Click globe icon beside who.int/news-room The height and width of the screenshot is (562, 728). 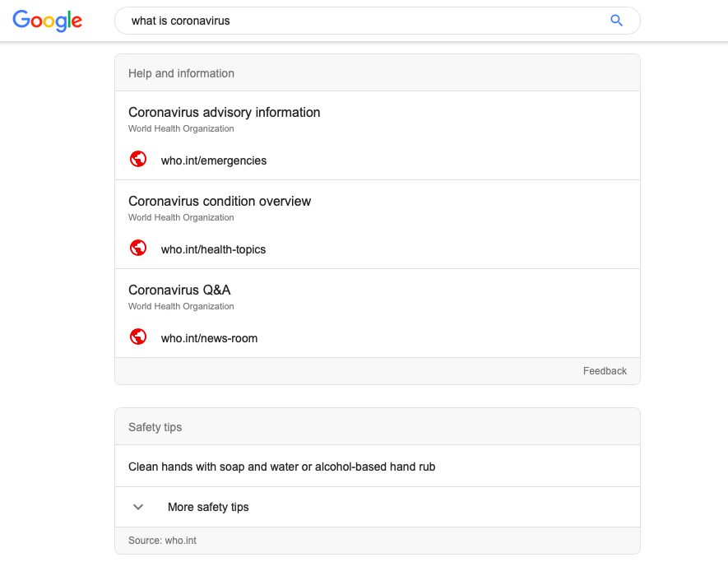click(138, 337)
